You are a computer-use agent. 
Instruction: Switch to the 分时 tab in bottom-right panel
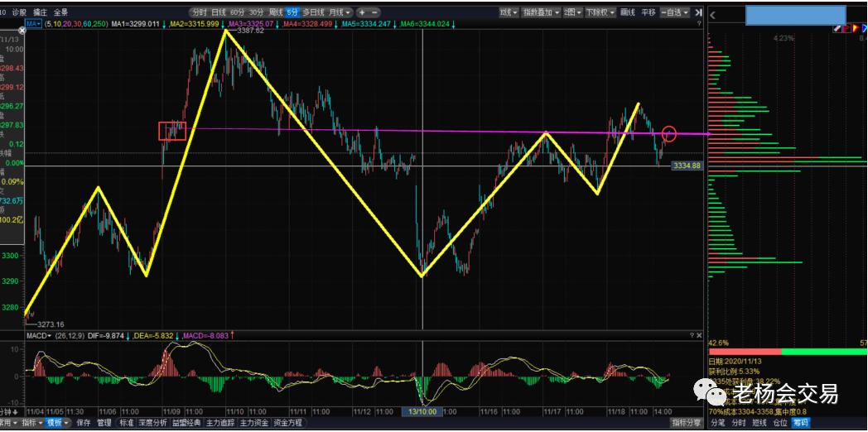[x=738, y=423]
